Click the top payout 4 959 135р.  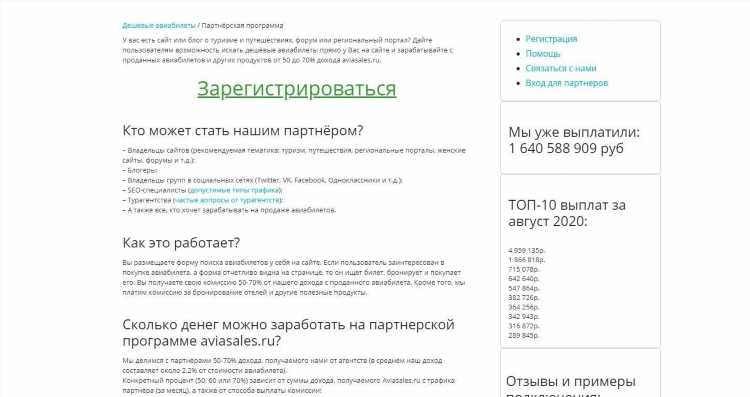(527, 250)
